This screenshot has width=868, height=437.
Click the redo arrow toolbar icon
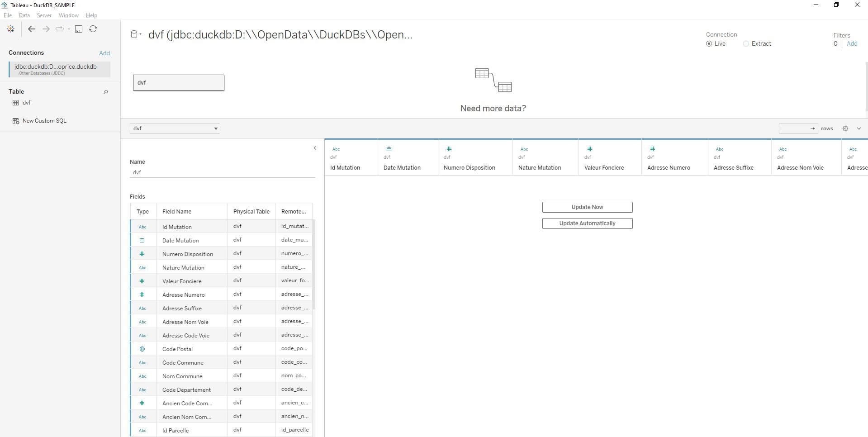(x=59, y=29)
